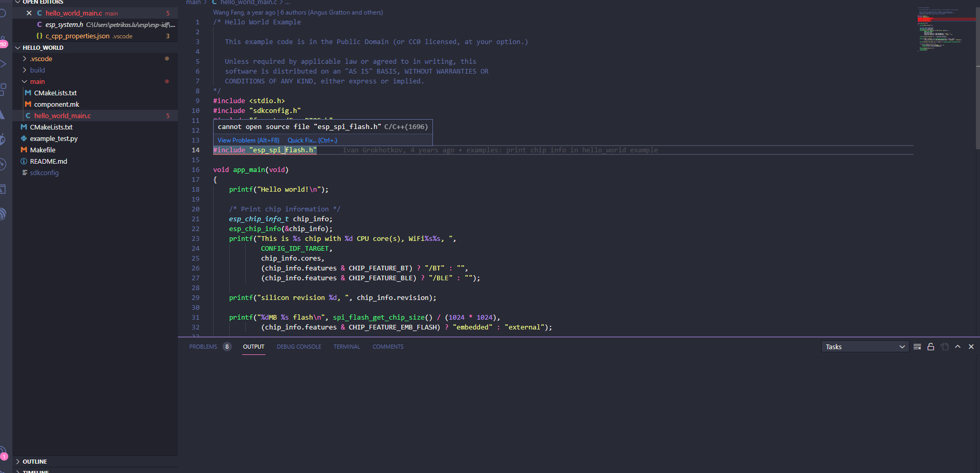The image size is (980, 473).
Task: Open README.md file
Action: (x=95, y=161)
